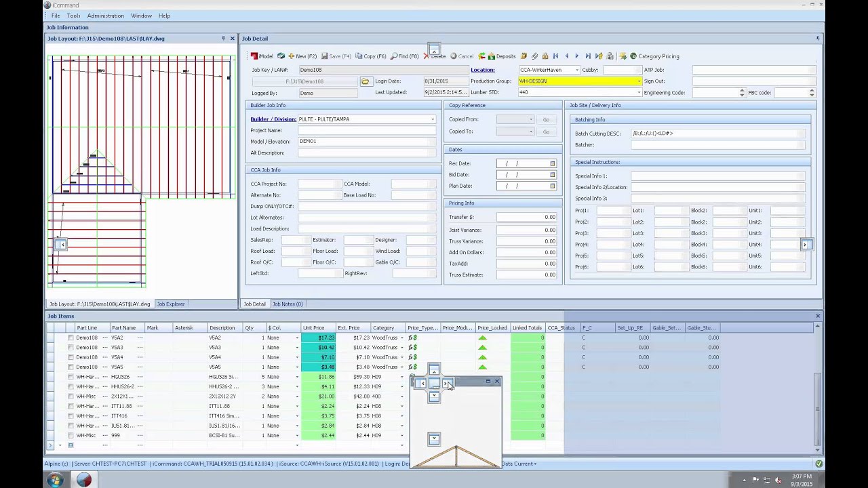This screenshot has width=868, height=488.
Task: Open the Data Current dropdown in the status bar
Action: (x=519, y=464)
